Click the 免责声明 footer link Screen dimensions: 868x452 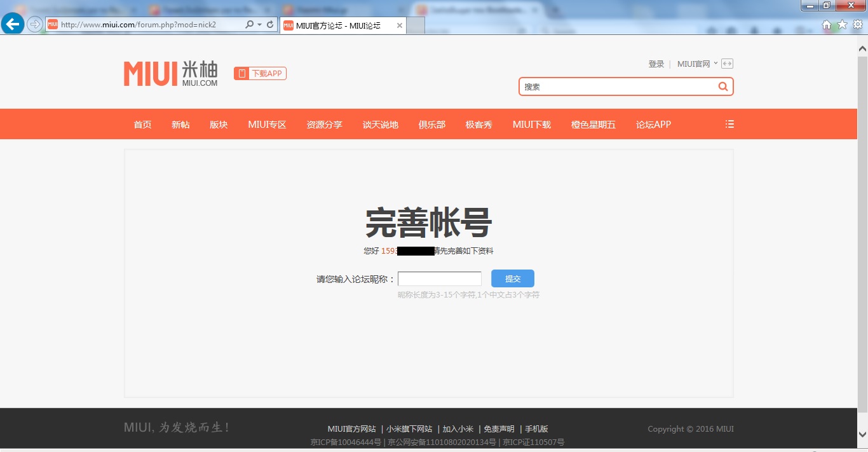(499, 429)
